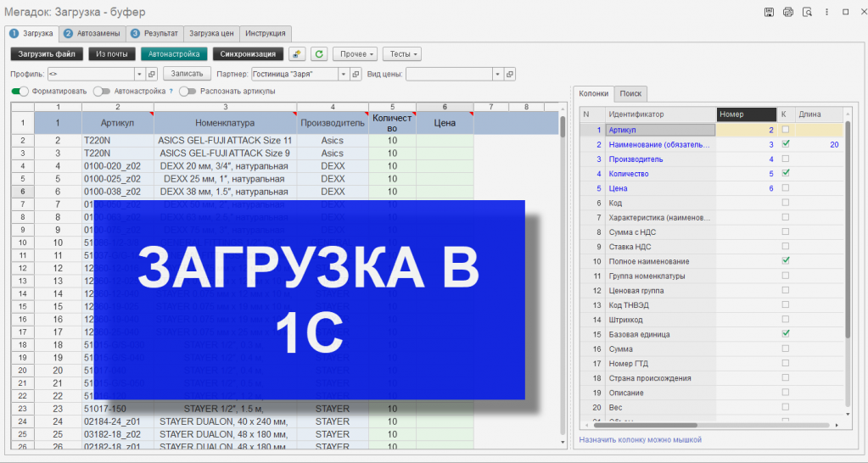Switch to the Автозамены tab
This screenshot has height=463, width=868.
[x=92, y=33]
